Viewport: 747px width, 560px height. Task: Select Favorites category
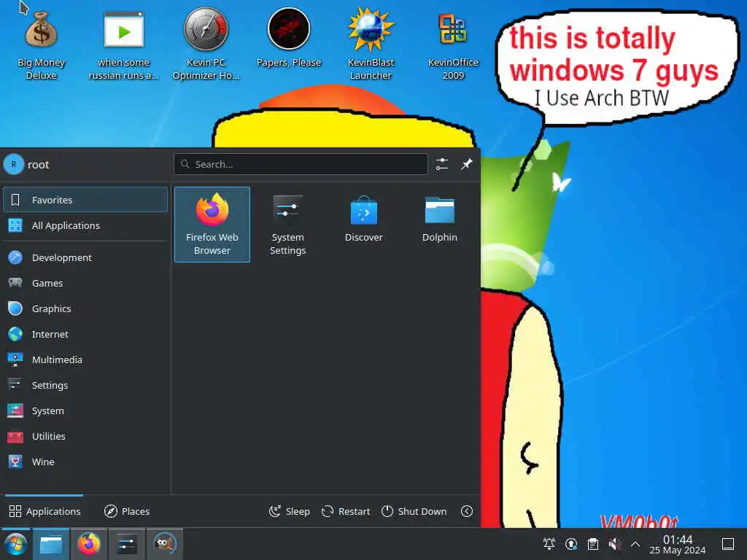click(85, 200)
